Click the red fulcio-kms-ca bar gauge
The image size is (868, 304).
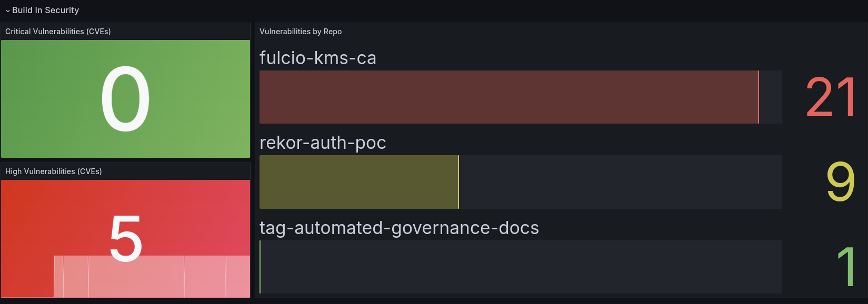tap(508, 97)
